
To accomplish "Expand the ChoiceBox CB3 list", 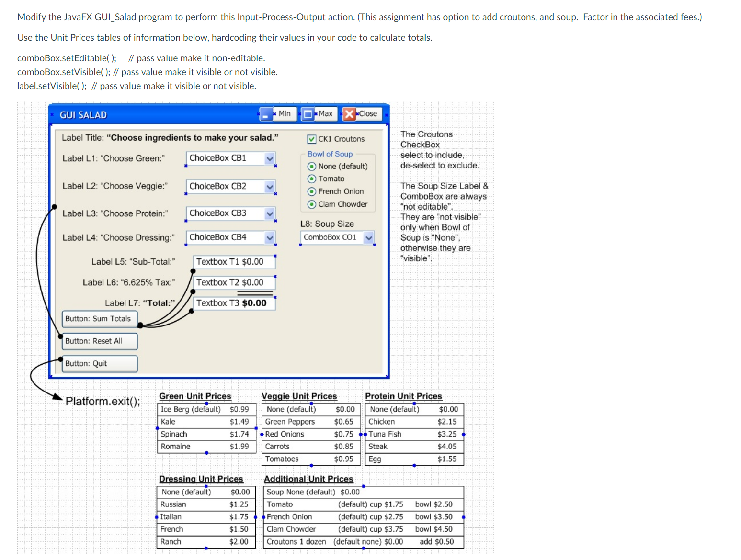I will coord(269,213).
